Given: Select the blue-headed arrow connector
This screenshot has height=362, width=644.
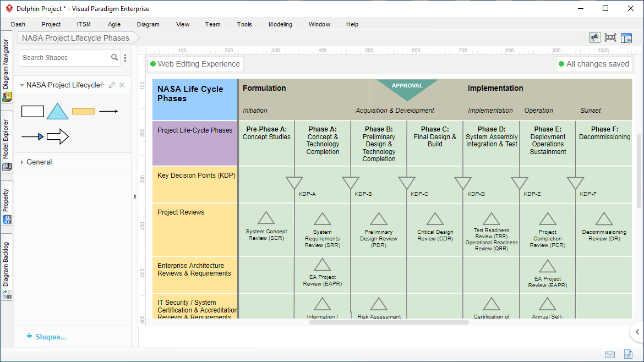Looking at the screenshot, I should pos(32,136).
